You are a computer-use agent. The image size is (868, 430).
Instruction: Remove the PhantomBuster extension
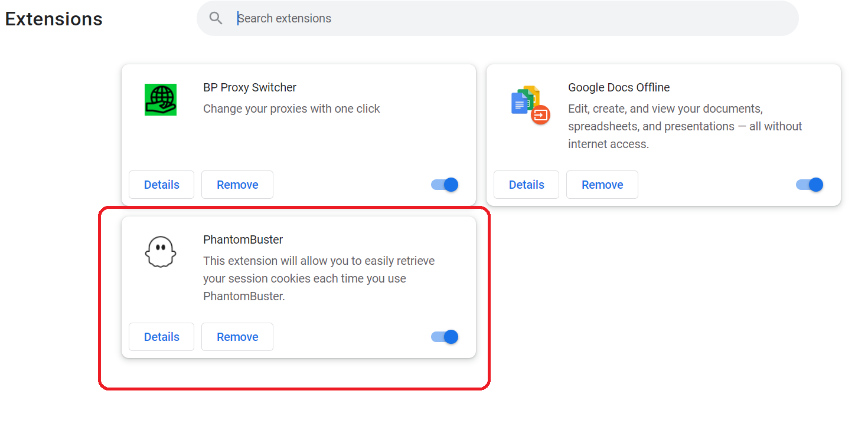coord(237,337)
